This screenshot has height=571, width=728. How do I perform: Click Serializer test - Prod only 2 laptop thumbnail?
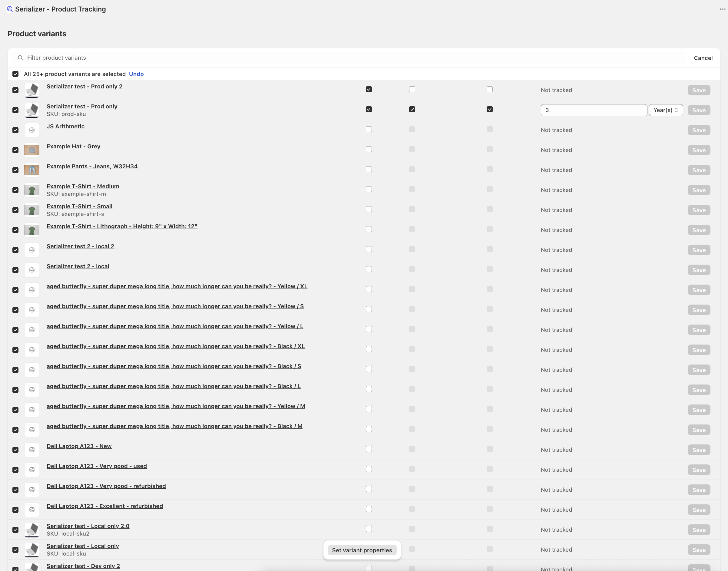(x=32, y=90)
